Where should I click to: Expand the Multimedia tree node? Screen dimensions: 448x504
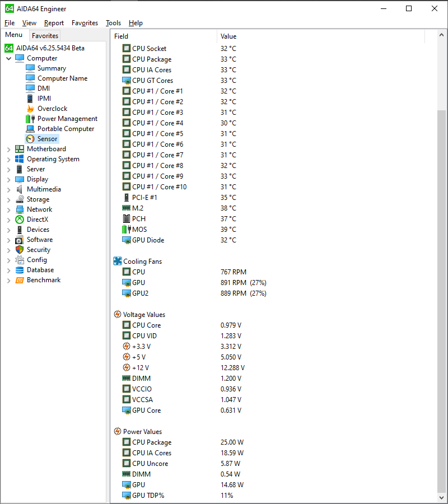tap(8, 190)
